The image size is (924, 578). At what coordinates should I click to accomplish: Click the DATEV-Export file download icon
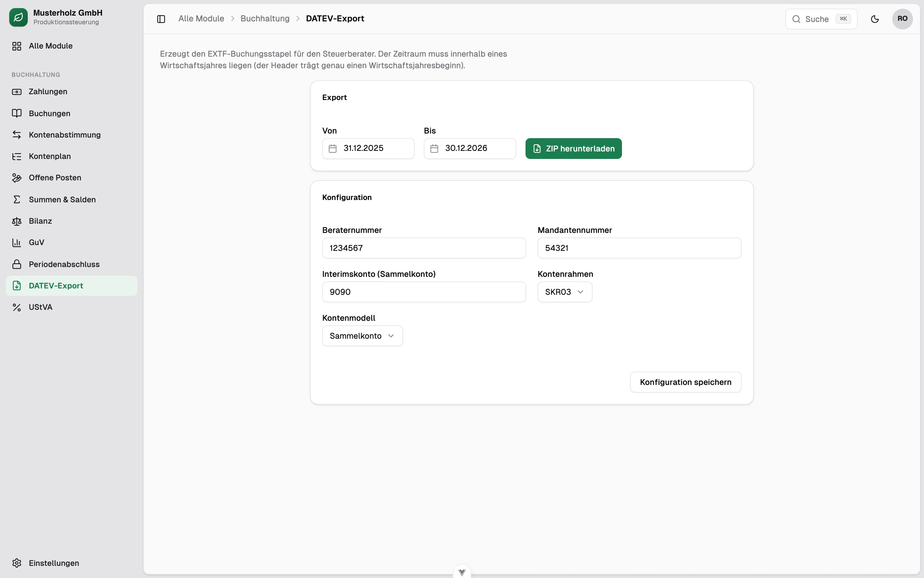pyautogui.click(x=16, y=286)
